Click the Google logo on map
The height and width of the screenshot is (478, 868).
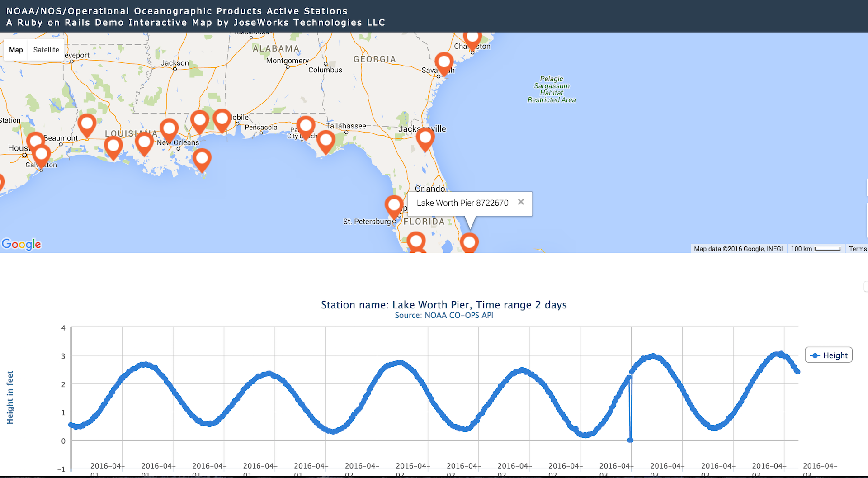click(21, 244)
